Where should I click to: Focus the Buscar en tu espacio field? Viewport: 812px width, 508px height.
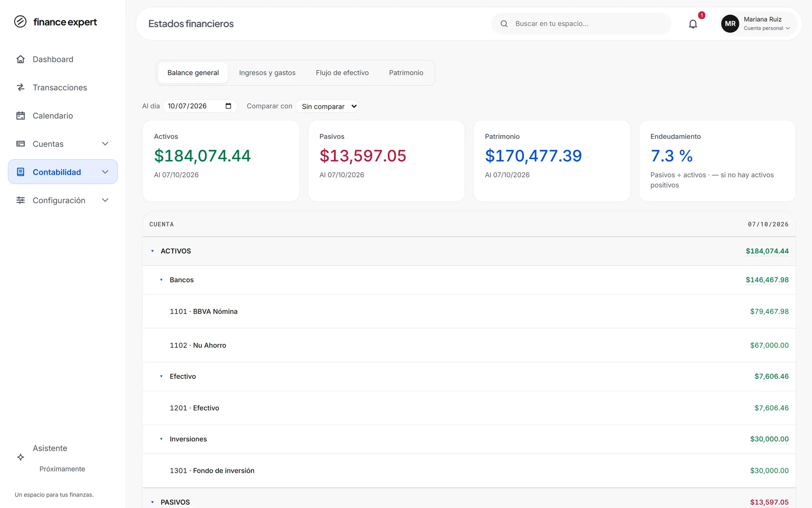tap(581, 24)
